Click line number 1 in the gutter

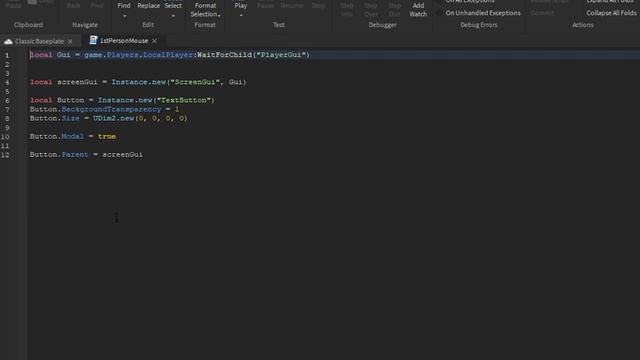(x=7, y=55)
